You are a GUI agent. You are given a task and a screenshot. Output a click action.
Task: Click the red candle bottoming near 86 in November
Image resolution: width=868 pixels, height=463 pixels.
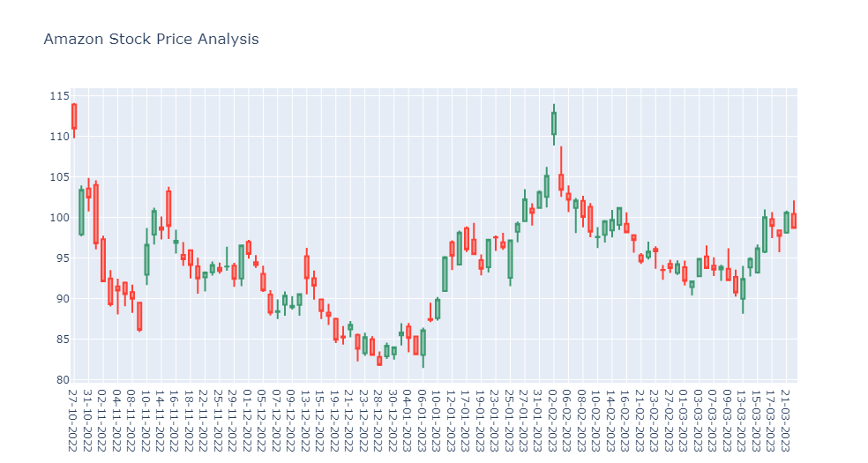point(139,317)
